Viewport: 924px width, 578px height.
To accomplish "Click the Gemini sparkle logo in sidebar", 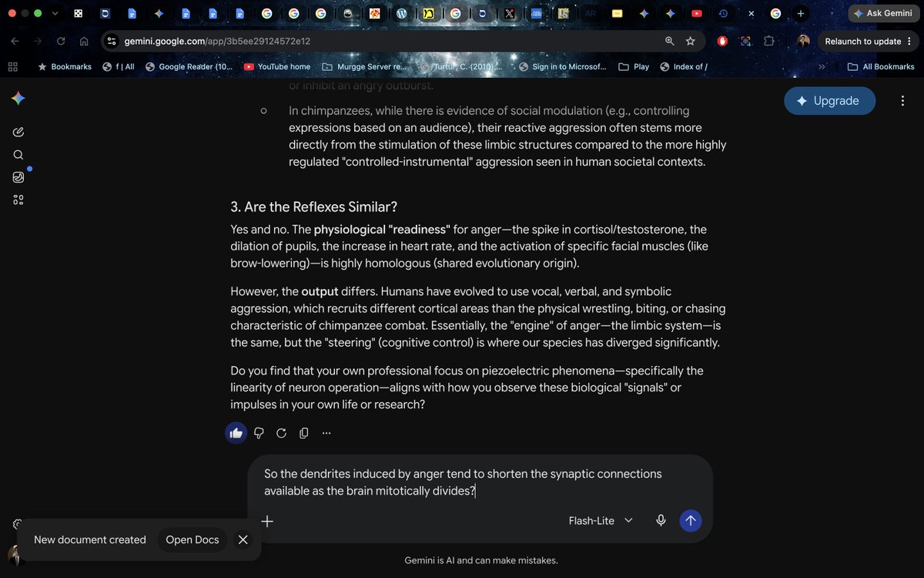I will [18, 98].
